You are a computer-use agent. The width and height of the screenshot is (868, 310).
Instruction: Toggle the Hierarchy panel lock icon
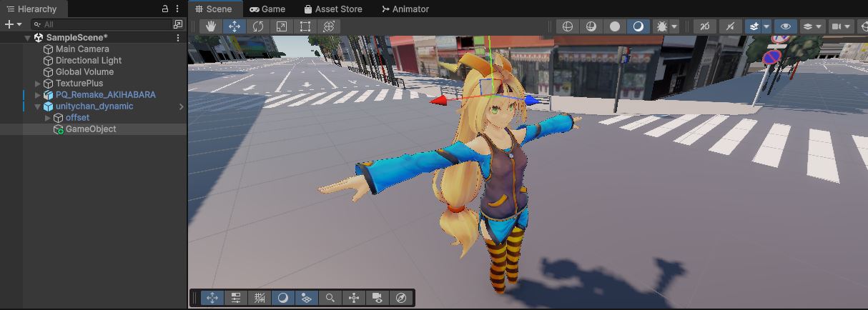(x=165, y=9)
